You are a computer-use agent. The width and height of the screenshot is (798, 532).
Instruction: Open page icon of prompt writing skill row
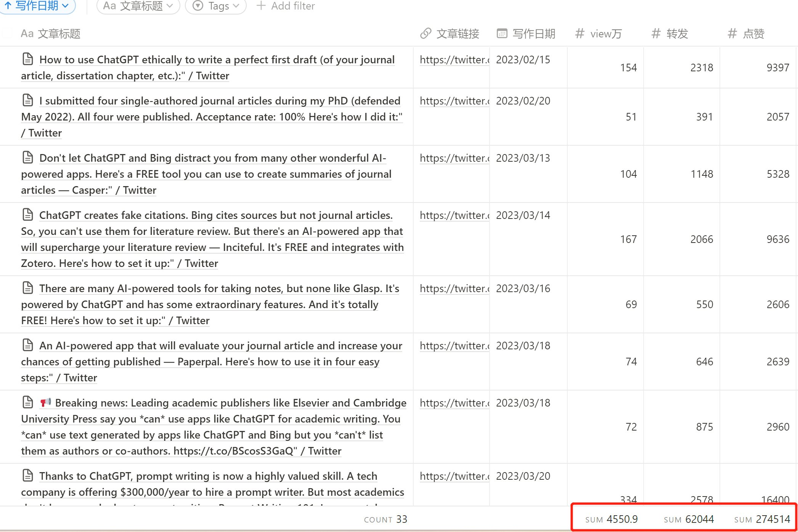click(28, 476)
